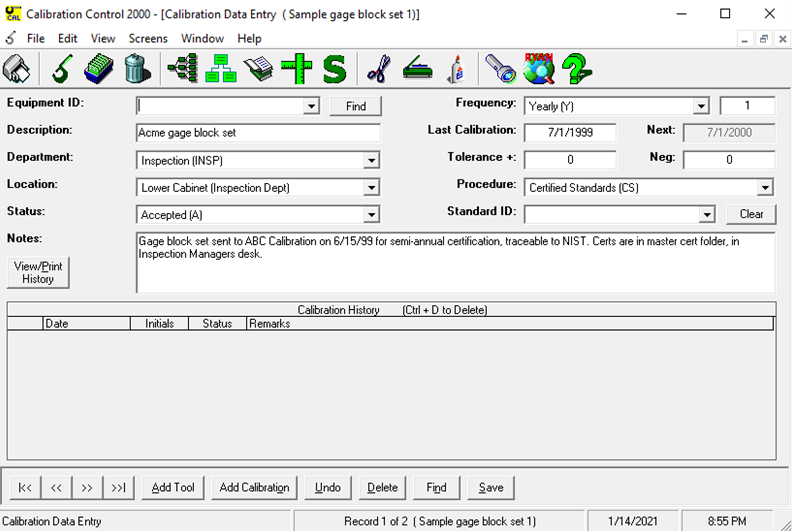Click the green S toolbar icon
This screenshot has height=531, width=792.
pyautogui.click(x=334, y=69)
